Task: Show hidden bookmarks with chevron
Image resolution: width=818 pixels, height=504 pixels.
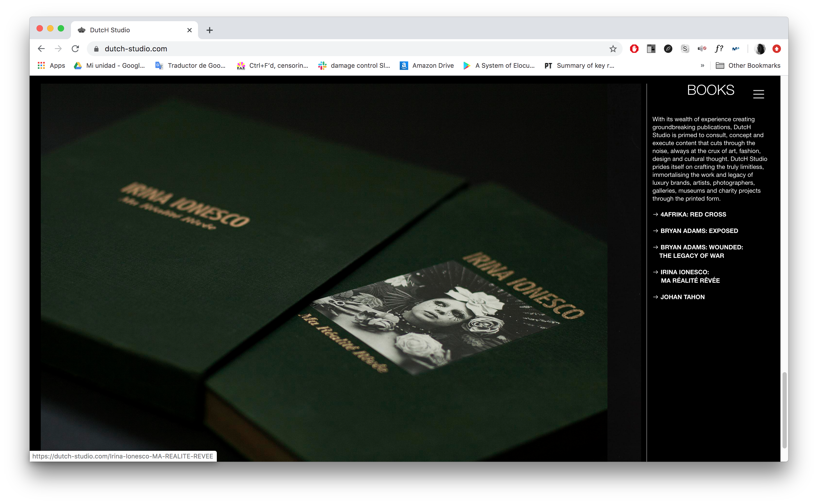Action: pos(702,66)
